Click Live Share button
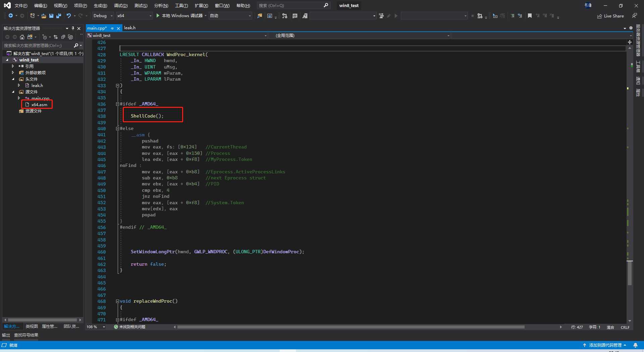The height and width of the screenshot is (352, 644). coord(610,16)
